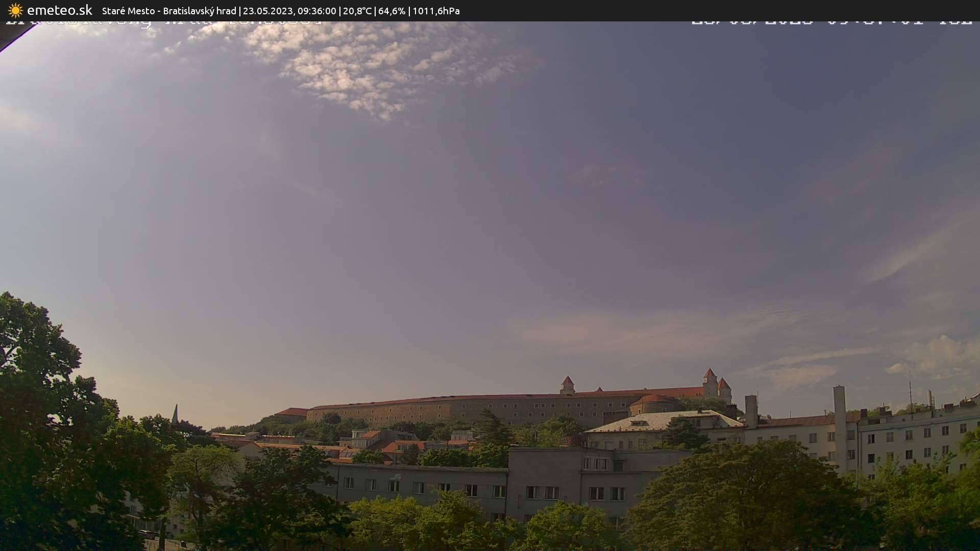
Task: Click the emeteo.sk sun logo icon
Action: coord(15,11)
